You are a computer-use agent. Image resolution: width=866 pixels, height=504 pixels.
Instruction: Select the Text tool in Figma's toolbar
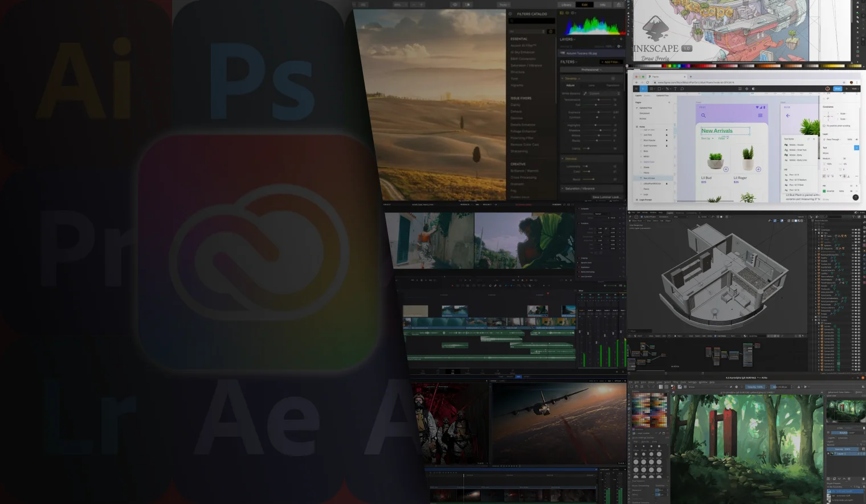pyautogui.click(x=675, y=89)
